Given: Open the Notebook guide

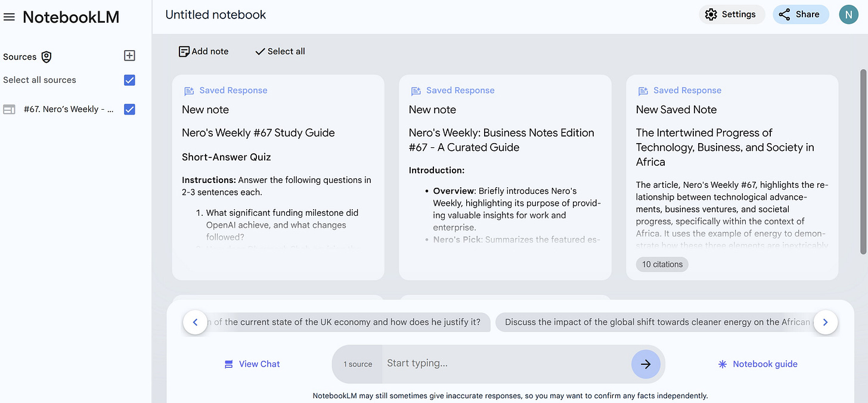Looking at the screenshot, I should (x=758, y=364).
